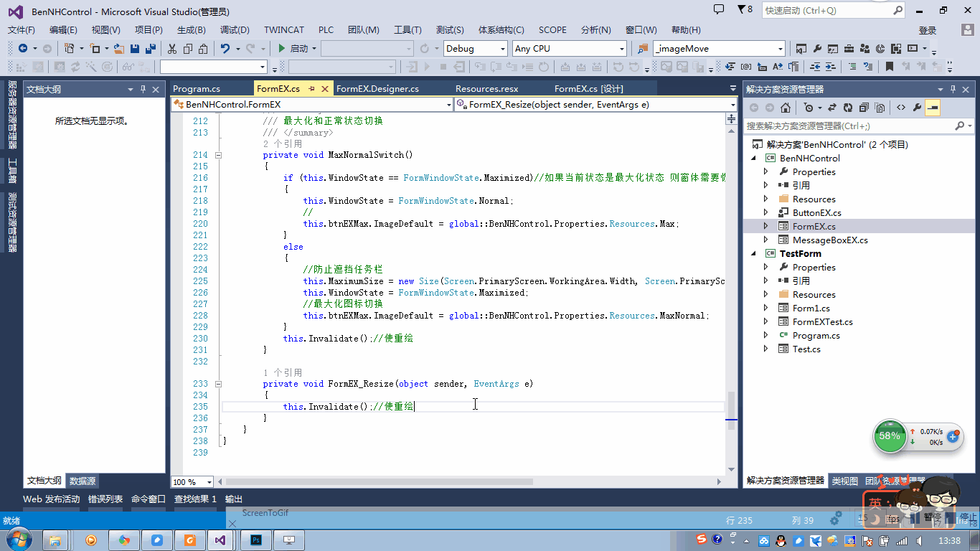Click the Cut scissors icon
This screenshot has width=980, height=551.
pyautogui.click(x=171, y=49)
